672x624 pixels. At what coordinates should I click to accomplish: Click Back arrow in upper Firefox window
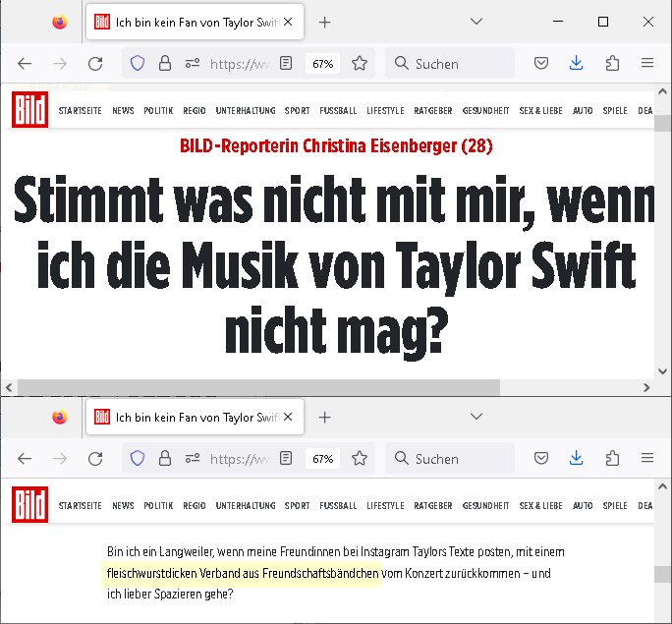(x=25, y=64)
